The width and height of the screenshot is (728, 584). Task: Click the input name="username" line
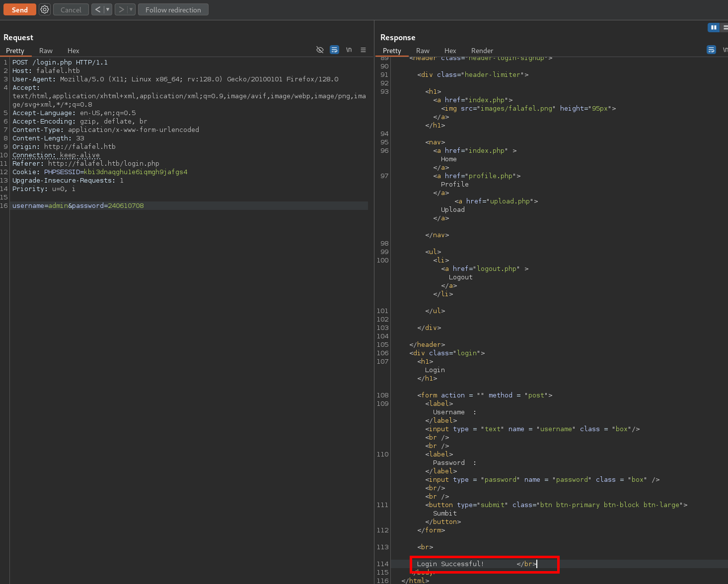click(532, 429)
